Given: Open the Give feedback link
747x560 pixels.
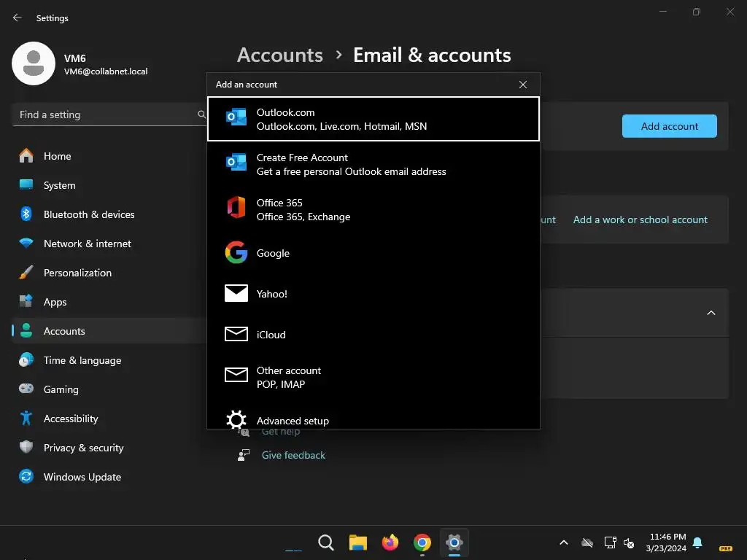Looking at the screenshot, I should (x=293, y=455).
